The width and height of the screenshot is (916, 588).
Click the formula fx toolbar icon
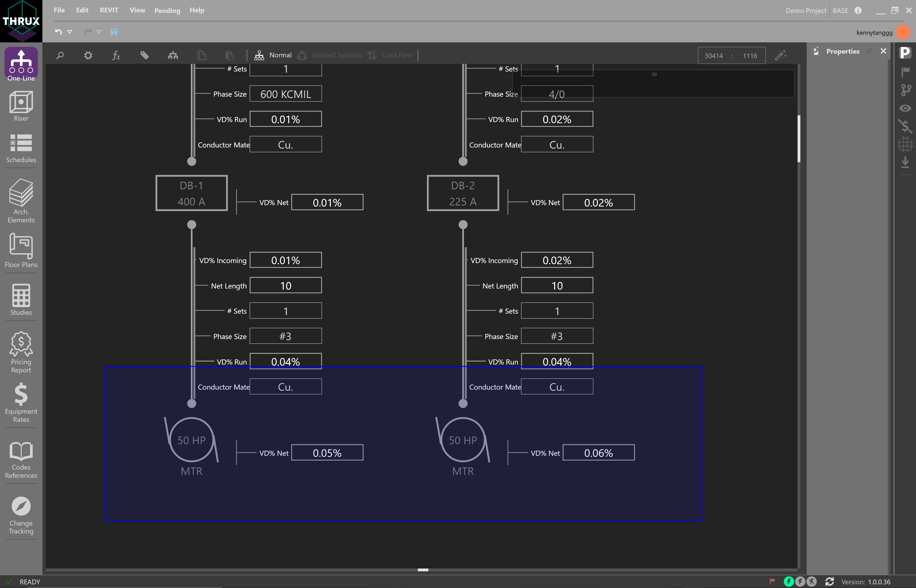116,56
